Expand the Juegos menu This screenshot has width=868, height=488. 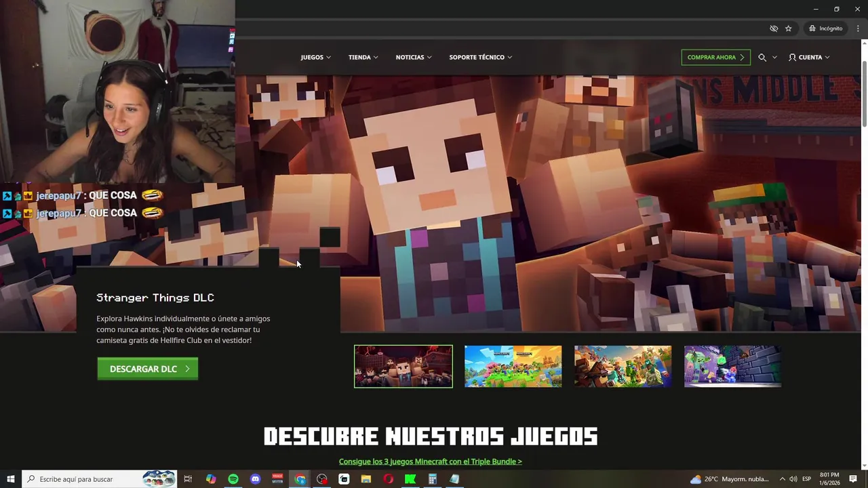316,58
